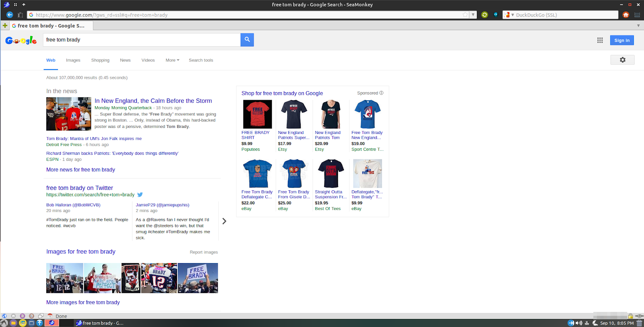Click Twitter bird icon beside URL

[140, 195]
